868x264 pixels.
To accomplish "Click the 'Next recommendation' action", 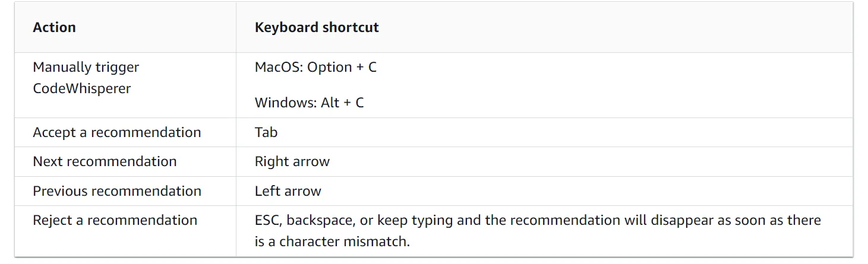I will (x=105, y=161).
